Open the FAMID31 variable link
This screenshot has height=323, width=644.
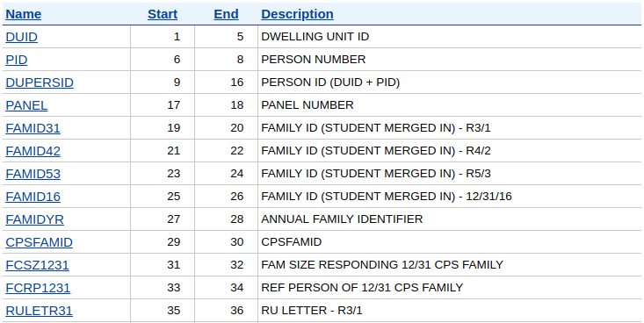point(33,128)
